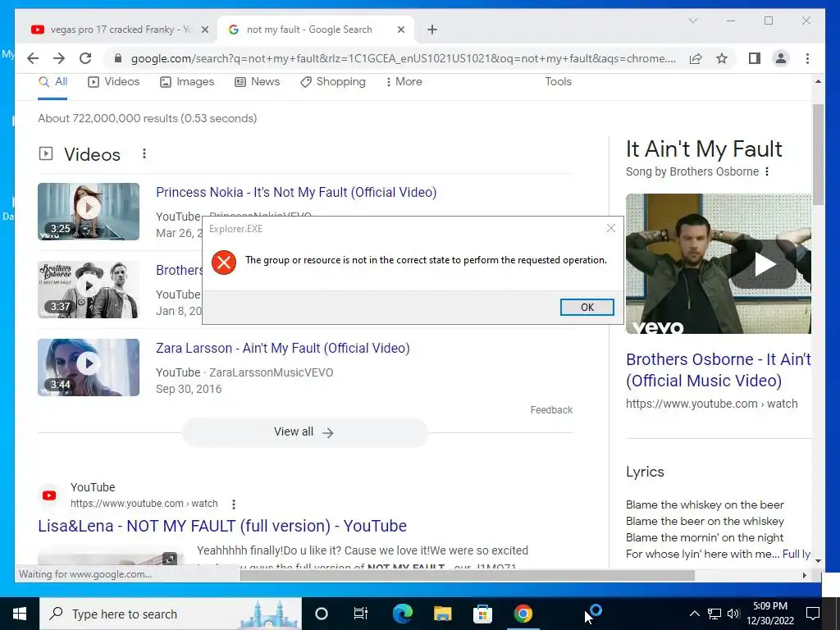840x630 pixels.
Task: Click the Chrome icon on the taskbar
Action: click(523, 614)
